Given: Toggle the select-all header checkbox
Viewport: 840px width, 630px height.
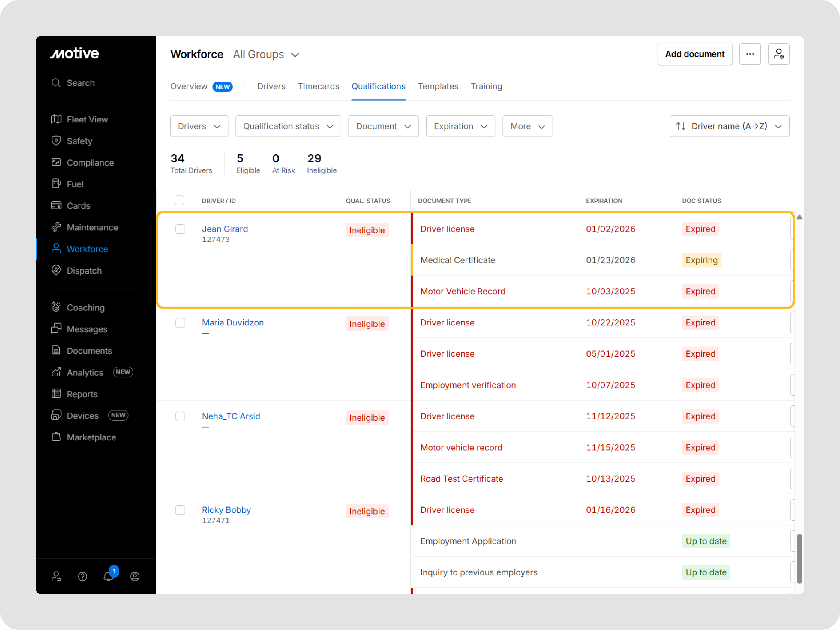Looking at the screenshot, I should click(179, 200).
